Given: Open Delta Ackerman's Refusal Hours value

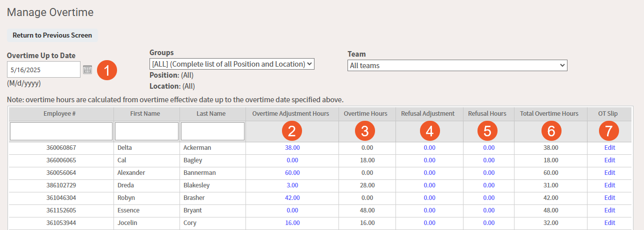Looking at the screenshot, I should [x=488, y=148].
